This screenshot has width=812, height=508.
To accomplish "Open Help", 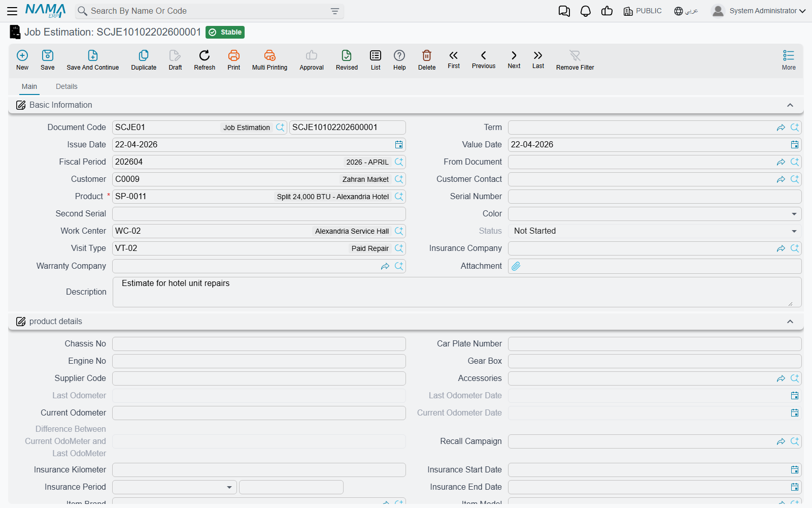I will coord(399,59).
